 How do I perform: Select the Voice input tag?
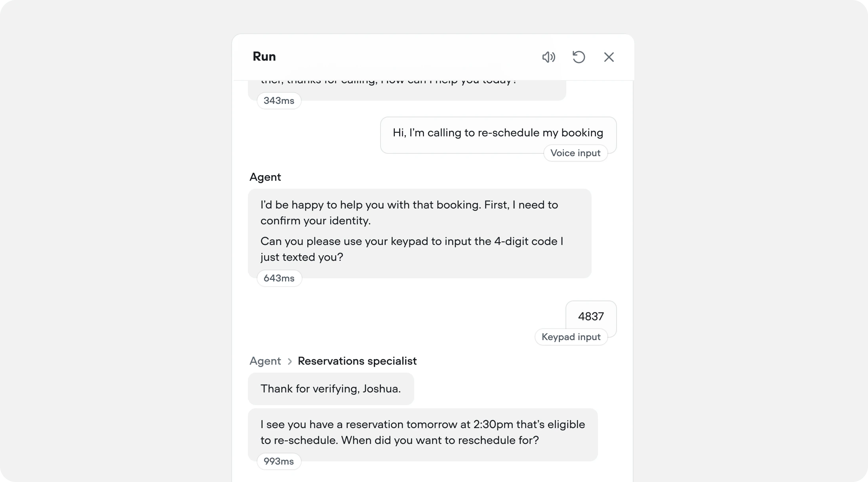click(x=575, y=153)
